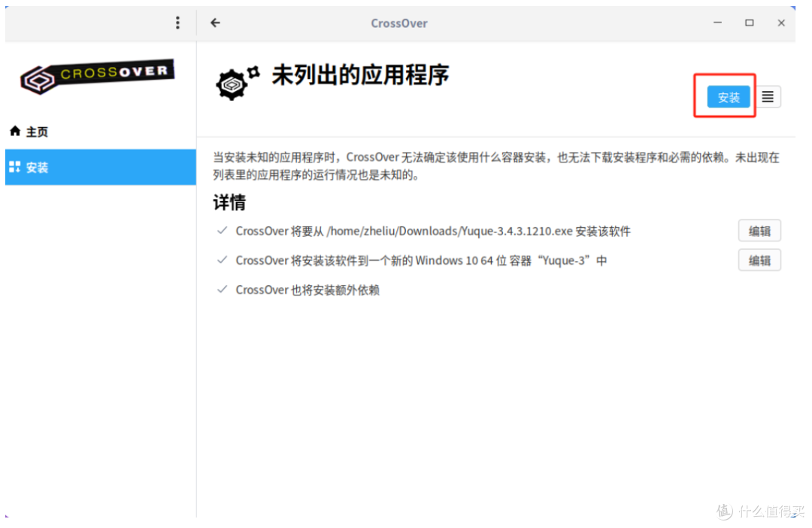Viewport: 812px width, 528px height.
Task: Select 主页 in the left sidebar
Action: click(35, 131)
